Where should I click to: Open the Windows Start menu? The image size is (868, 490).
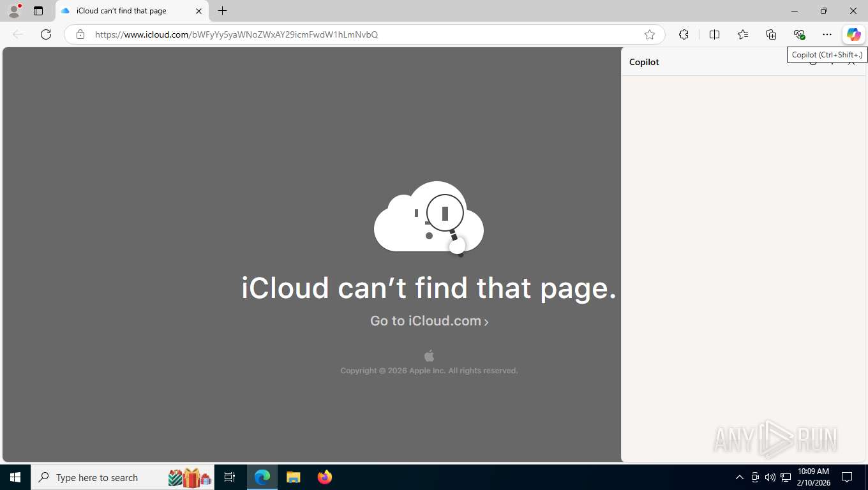point(15,477)
